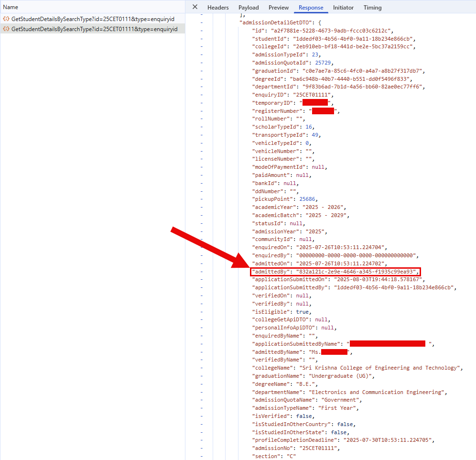This screenshot has width=476, height=460.
Task: Show the Preview tab
Action: coord(279,8)
